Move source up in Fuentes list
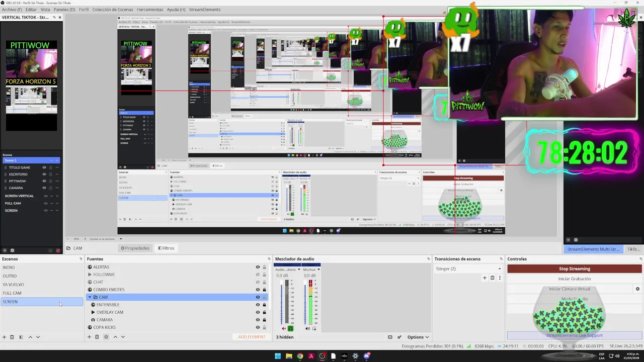Screen dimensions: 644x362 (x=115, y=337)
